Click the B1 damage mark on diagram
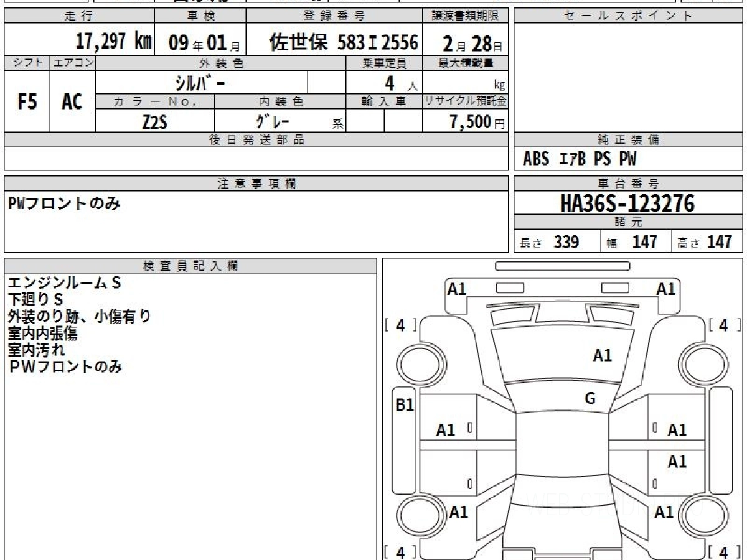The image size is (747, 560). point(405,406)
